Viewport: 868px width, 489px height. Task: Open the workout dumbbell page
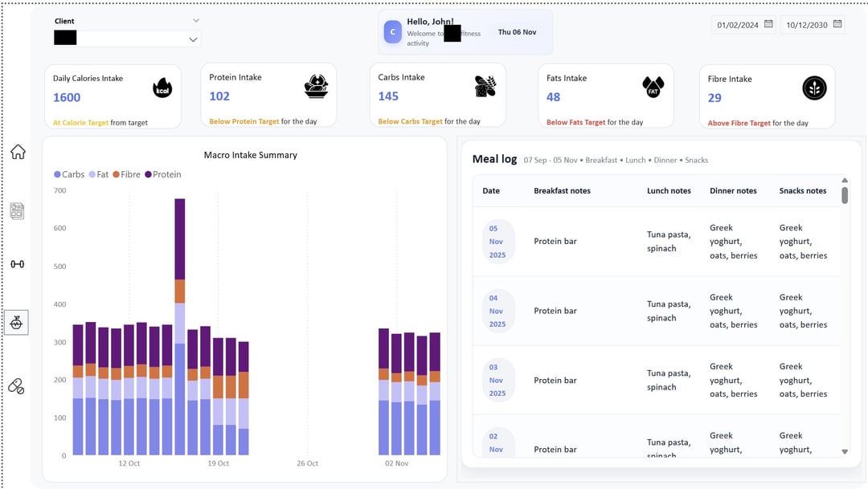coord(17,264)
